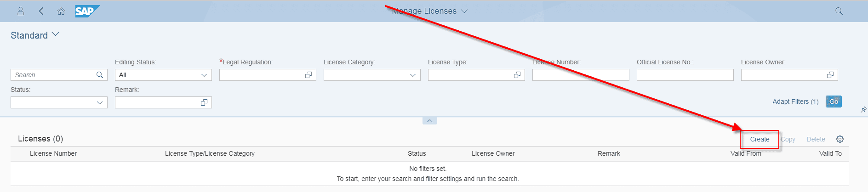Click the SAP logo
The width and height of the screenshot is (868, 192).
click(86, 11)
